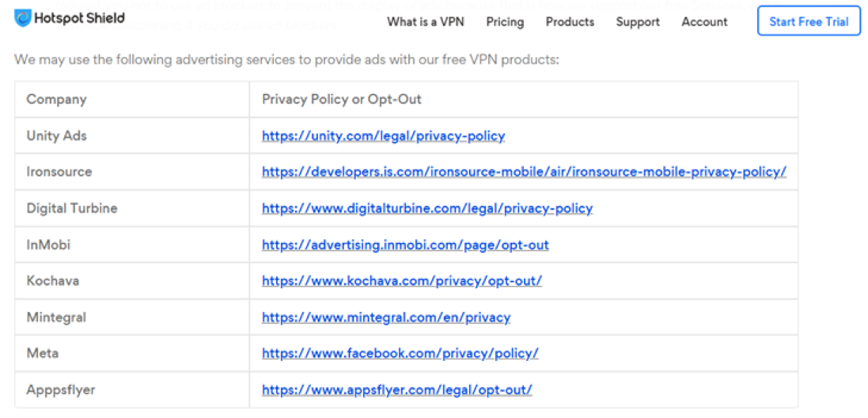Open the Account navigation item
The width and height of the screenshot is (868, 418).
pos(704,22)
